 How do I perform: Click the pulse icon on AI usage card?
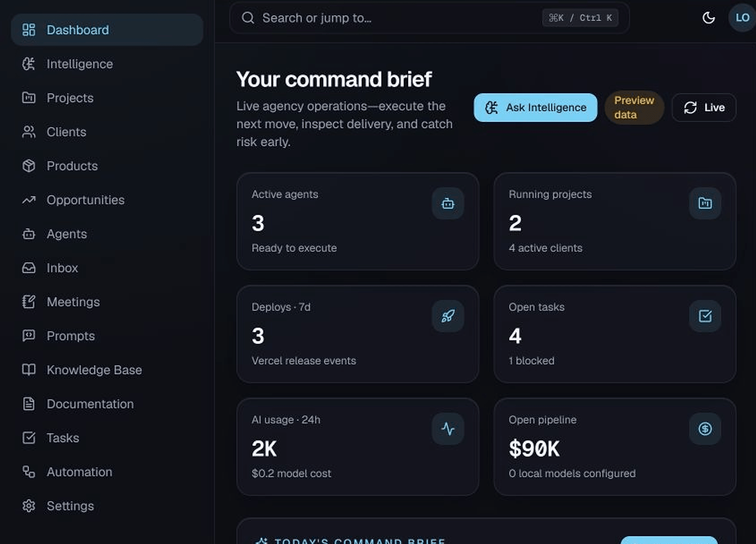[x=448, y=429]
